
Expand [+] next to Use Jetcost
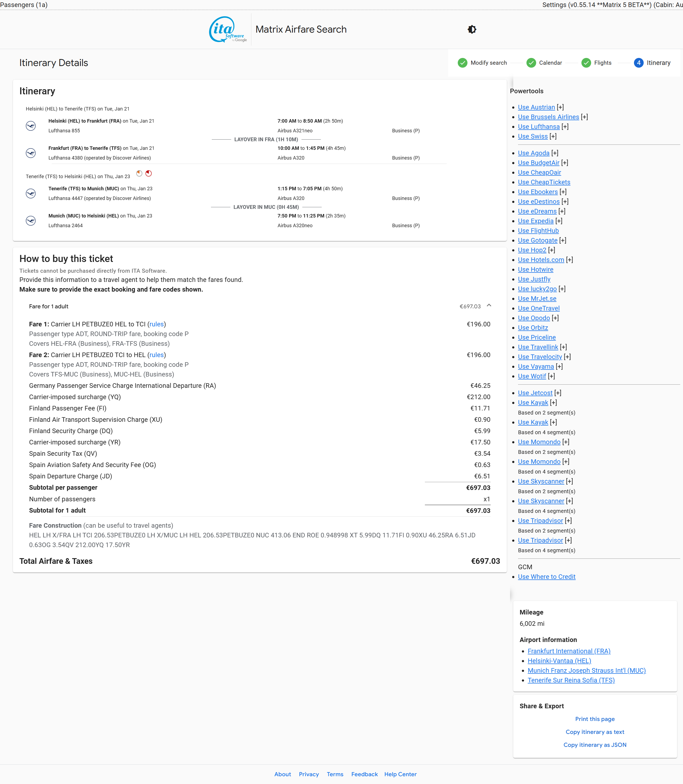click(x=558, y=393)
